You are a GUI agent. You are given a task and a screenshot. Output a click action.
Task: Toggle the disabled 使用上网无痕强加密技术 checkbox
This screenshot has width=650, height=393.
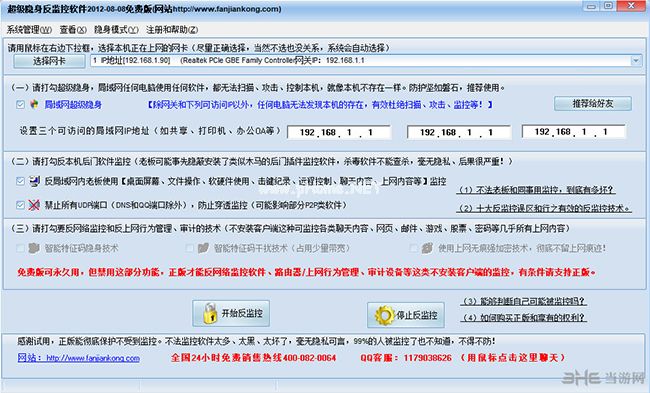413,248
